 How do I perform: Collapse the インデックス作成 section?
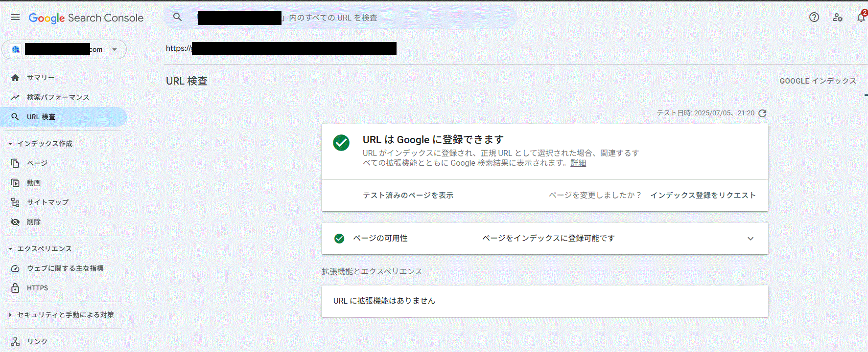pos(10,144)
